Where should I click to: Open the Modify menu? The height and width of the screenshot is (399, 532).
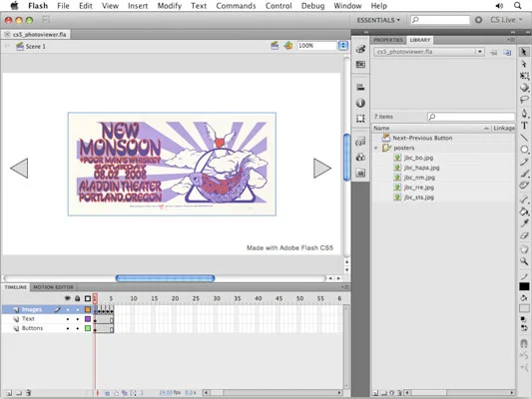(170, 6)
